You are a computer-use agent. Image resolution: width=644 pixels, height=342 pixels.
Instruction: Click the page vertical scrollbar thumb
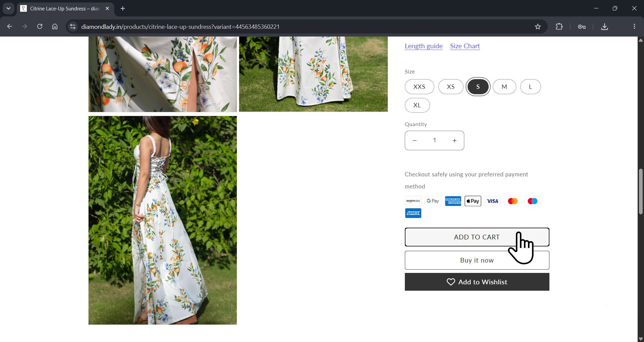tap(640, 191)
